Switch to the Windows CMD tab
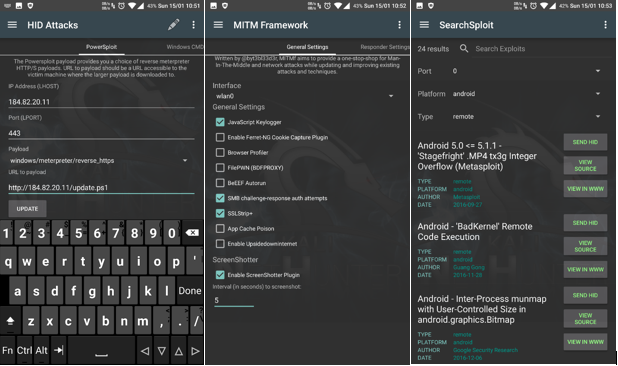Screen dimensions: 618x366 (184, 47)
